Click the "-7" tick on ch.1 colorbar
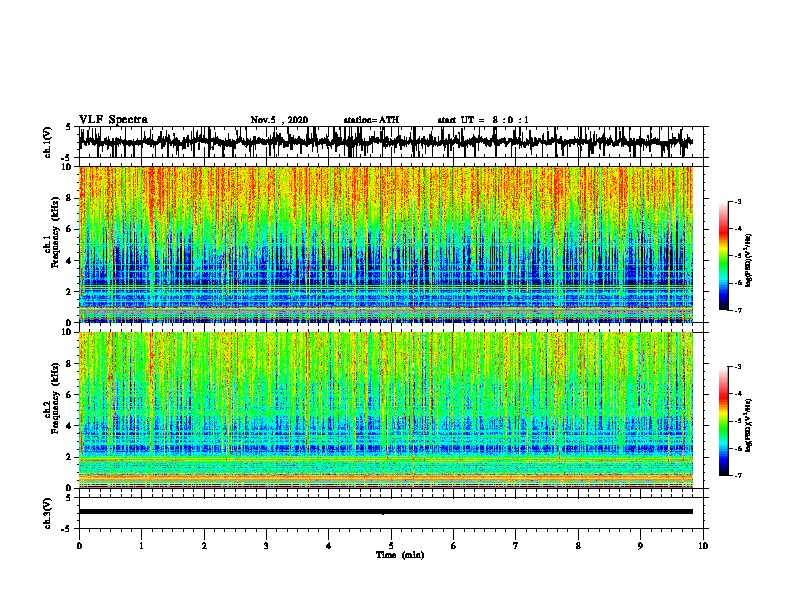This screenshot has height=612, width=792. click(x=738, y=310)
